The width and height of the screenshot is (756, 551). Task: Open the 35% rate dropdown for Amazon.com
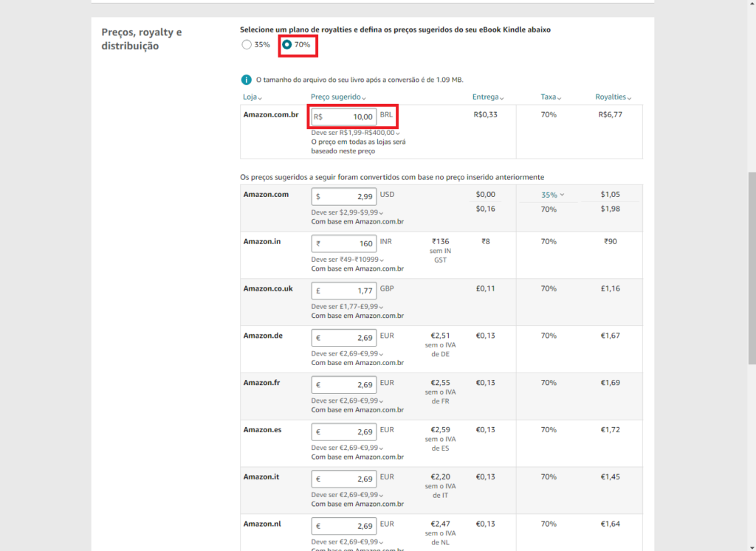click(x=552, y=195)
